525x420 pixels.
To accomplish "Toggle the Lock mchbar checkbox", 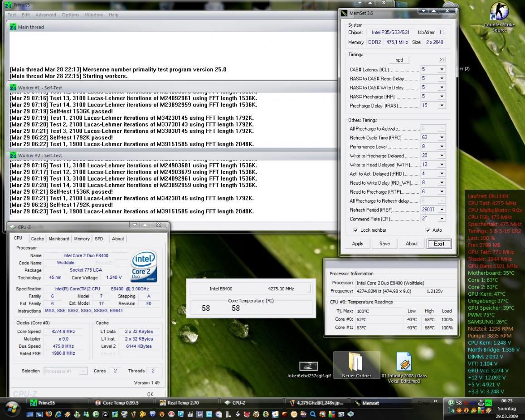I will pyautogui.click(x=355, y=230).
